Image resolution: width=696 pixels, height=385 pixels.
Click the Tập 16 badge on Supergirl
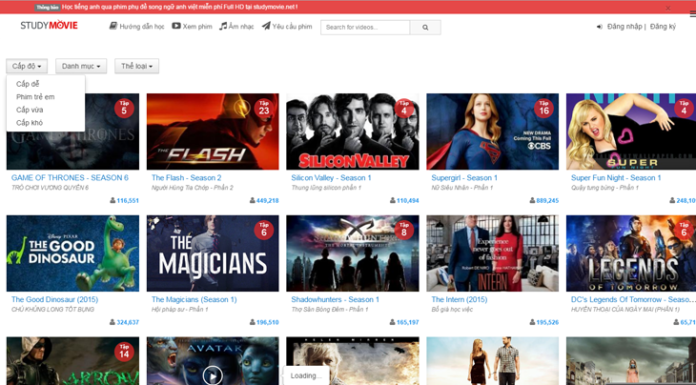coord(544,108)
